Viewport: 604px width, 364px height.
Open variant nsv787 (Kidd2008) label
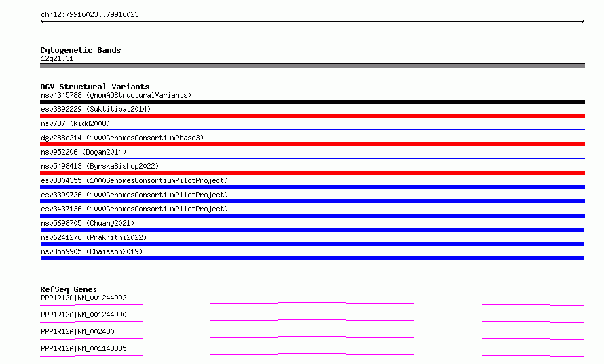click(x=75, y=123)
